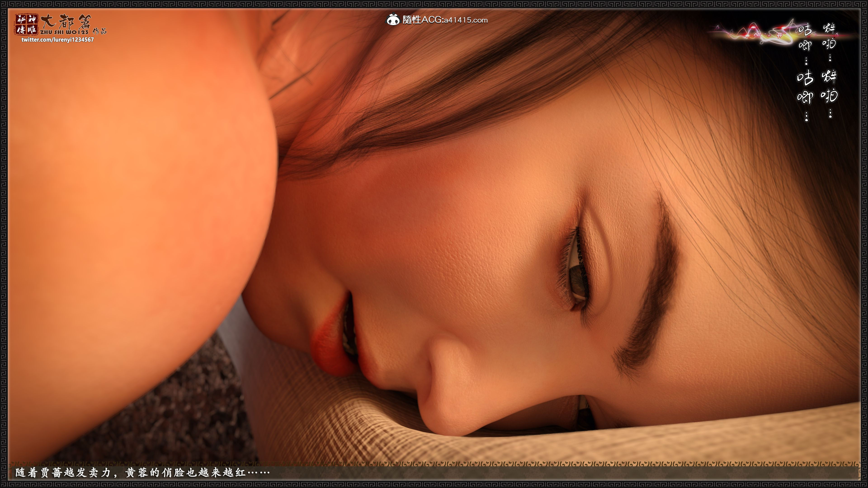This screenshot has height=488, width=868.
Task: Open the twitter.com/lurenyi1234567 link
Action: pyautogui.click(x=58, y=40)
